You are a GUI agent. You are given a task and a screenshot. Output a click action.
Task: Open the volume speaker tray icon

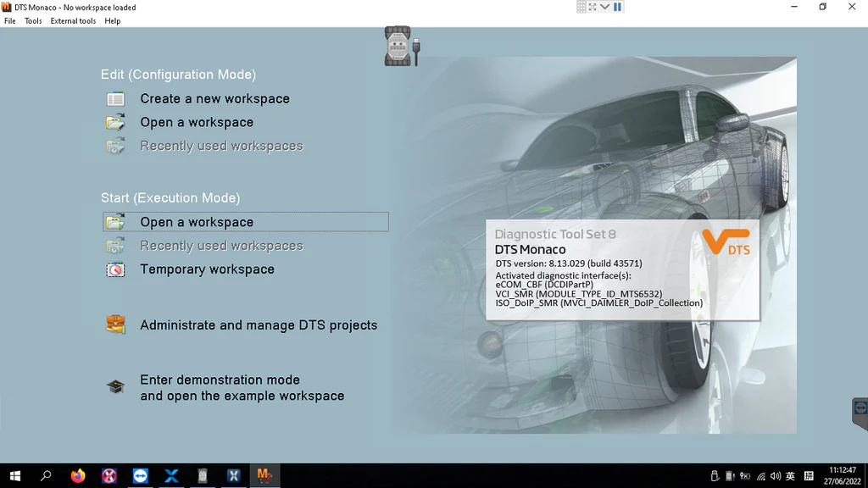point(776,476)
